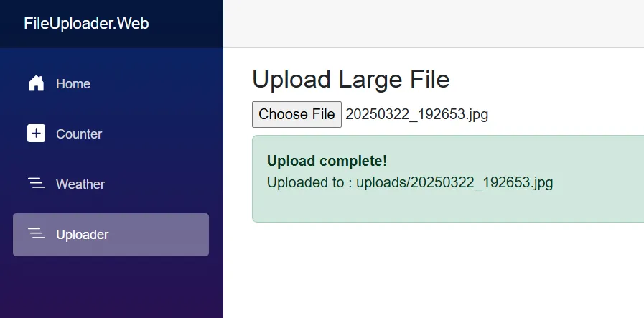Click the green success alert box
644x318 pixels.
click(x=448, y=179)
